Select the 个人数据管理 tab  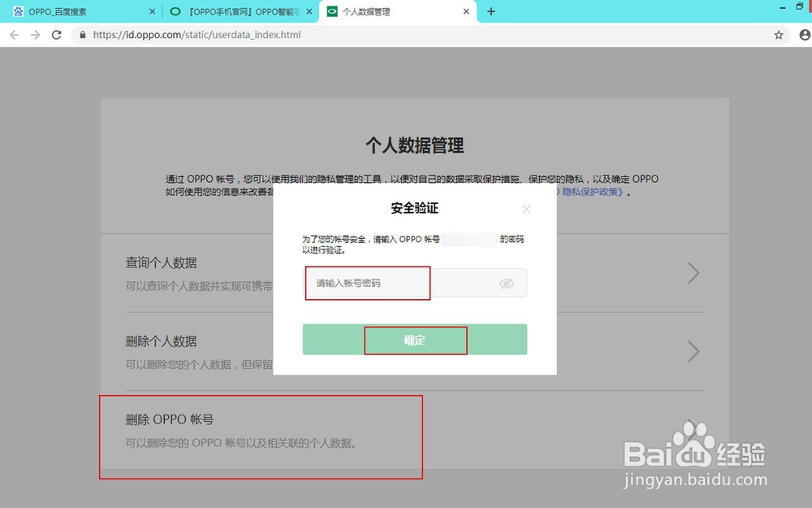398,11
